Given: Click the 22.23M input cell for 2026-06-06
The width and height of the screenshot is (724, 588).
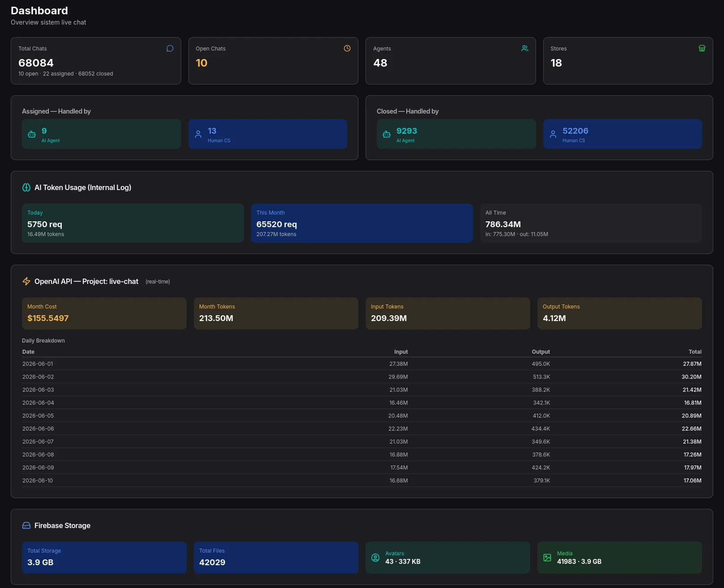Looking at the screenshot, I should (x=398, y=429).
